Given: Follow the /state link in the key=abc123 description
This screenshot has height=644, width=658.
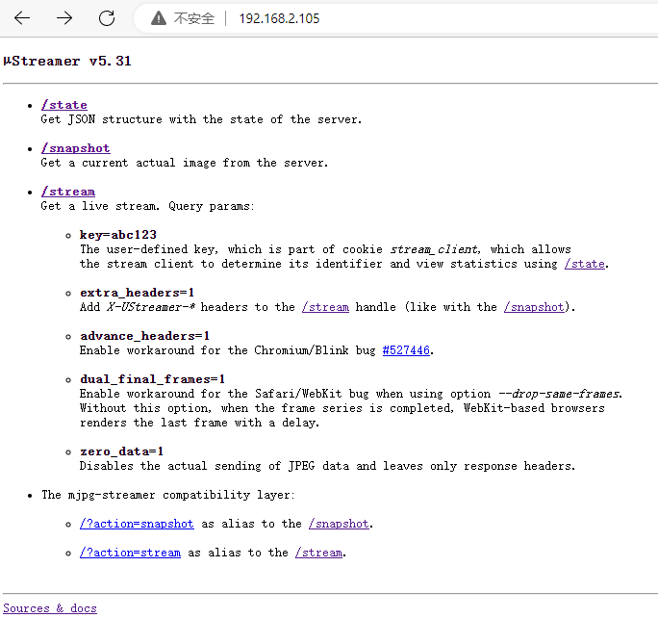Looking at the screenshot, I should [x=585, y=264].
